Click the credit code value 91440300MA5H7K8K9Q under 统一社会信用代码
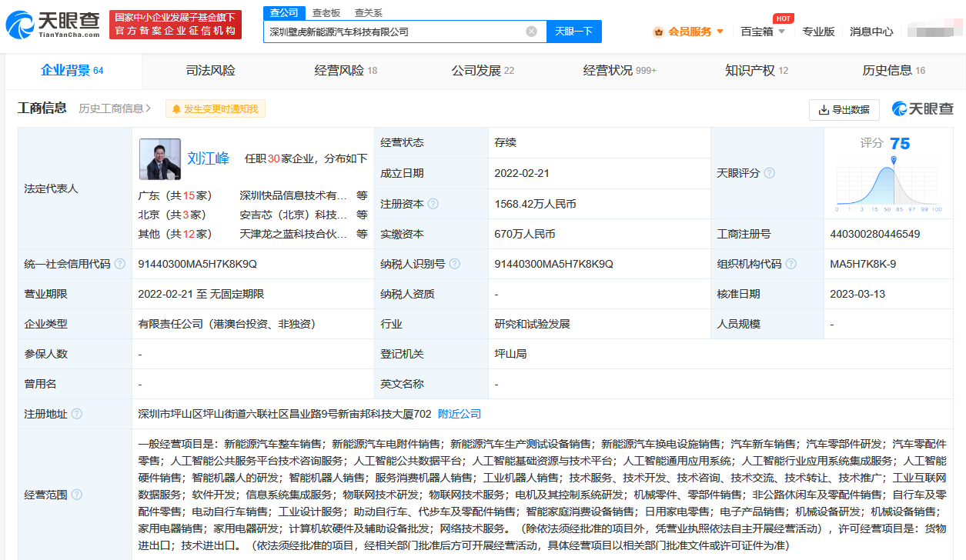Screen dimensions: 966x560 pos(197,264)
